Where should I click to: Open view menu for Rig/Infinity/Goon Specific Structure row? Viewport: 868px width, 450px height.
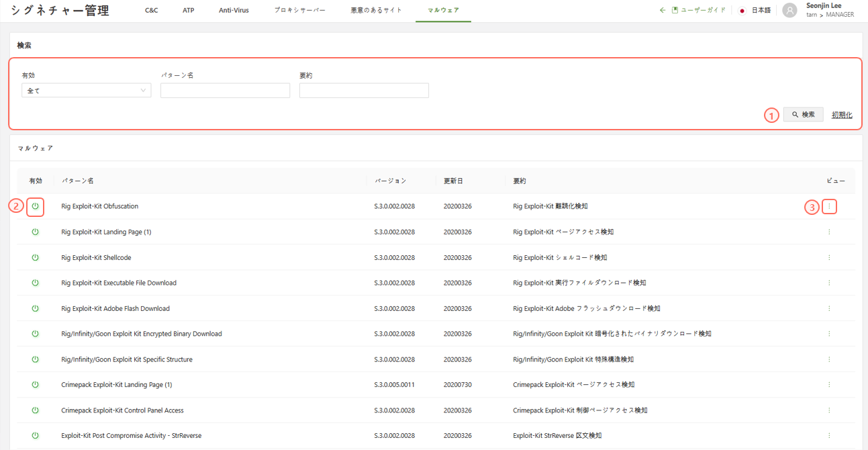click(829, 359)
